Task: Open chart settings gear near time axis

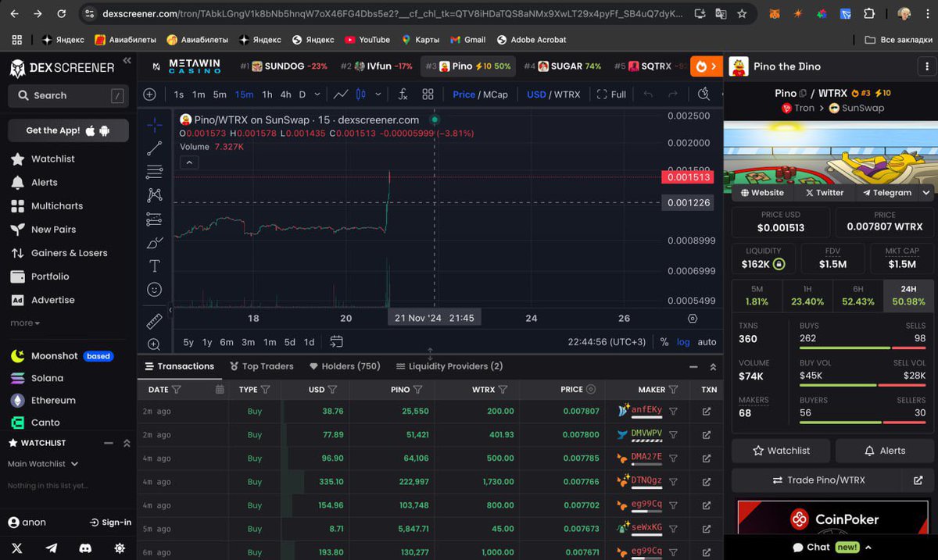Action: pos(692,319)
